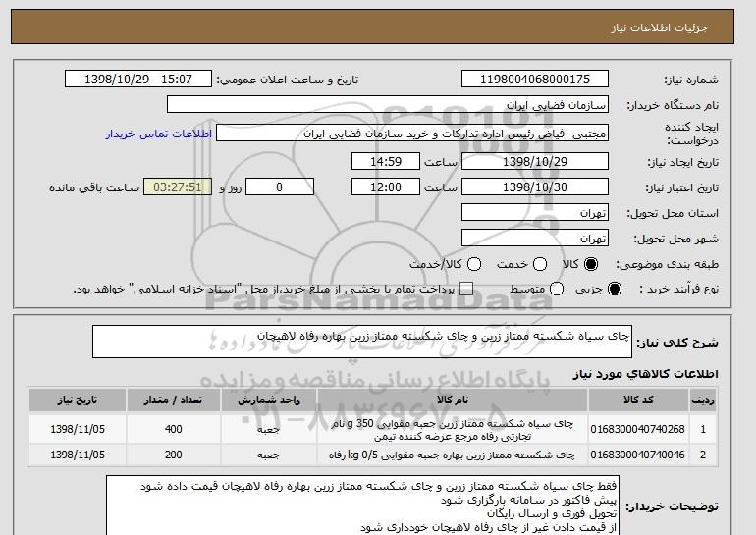The width and height of the screenshot is (756, 535).
Task: Click the شماره نیاز field 1198004068000175
Action: 535,80
